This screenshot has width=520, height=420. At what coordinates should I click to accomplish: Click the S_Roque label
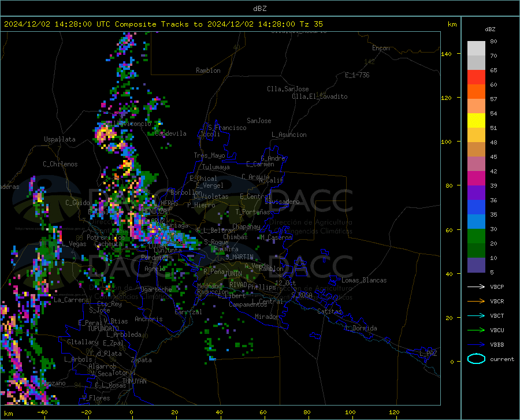tap(216, 242)
